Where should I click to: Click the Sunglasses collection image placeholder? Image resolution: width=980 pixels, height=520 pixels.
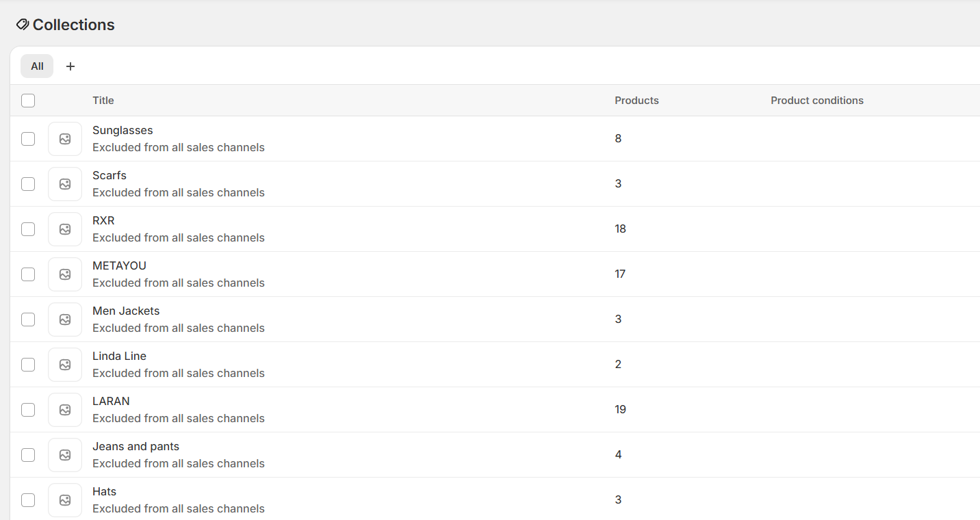65,139
